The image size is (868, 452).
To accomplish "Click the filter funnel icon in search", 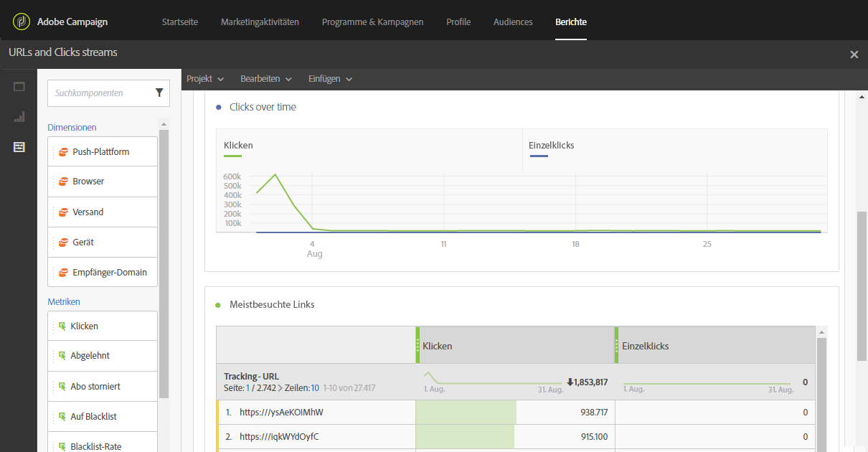I will click(159, 93).
